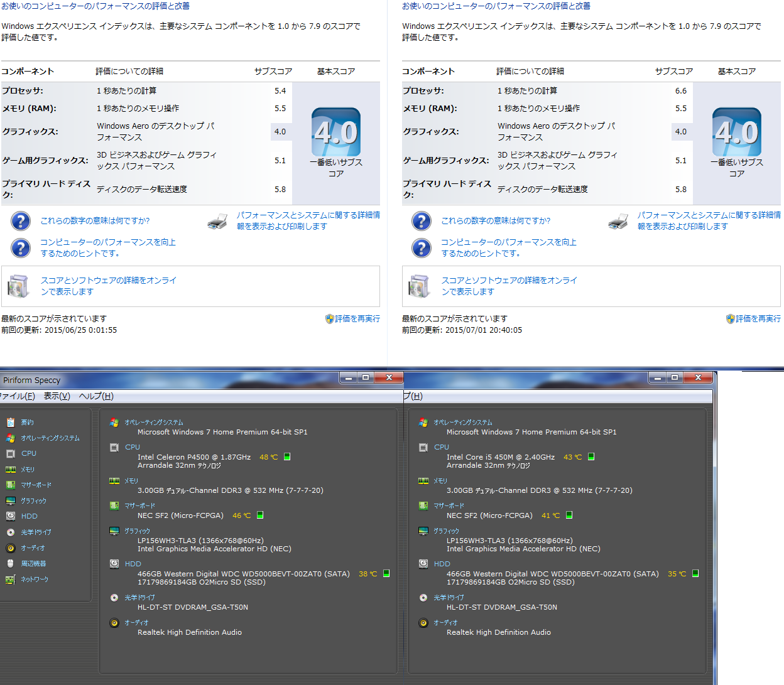This screenshot has height=685, width=784.
Task: Open ヘルプ(H) menu in the Celeron Speccy window
Action: 96,396
